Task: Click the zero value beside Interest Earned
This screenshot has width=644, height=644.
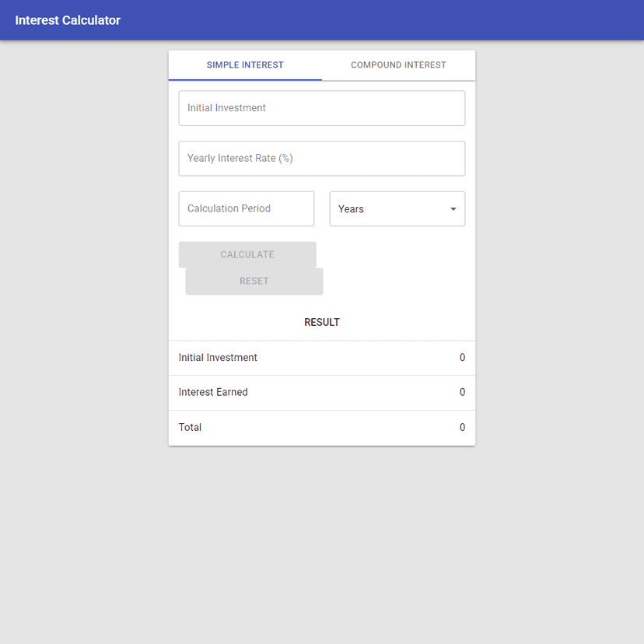Action: pos(462,392)
